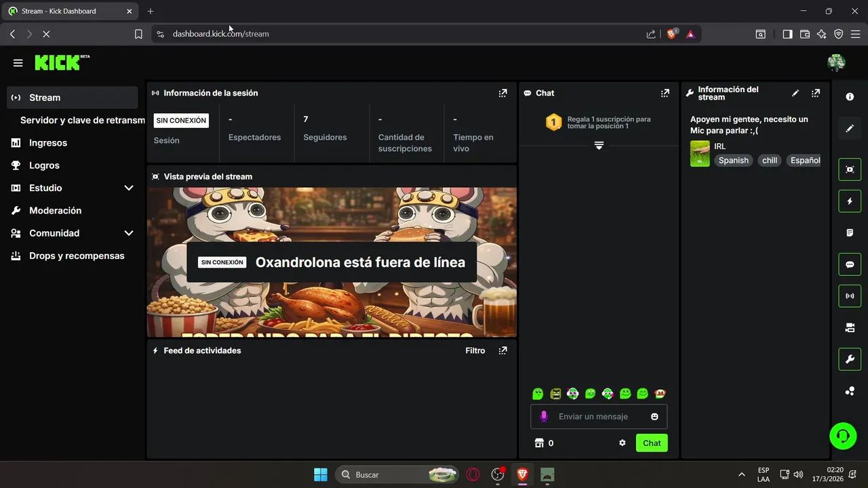The height and width of the screenshot is (488, 868).
Task: Click the purple microphone icon in chat box
Action: coord(543,416)
